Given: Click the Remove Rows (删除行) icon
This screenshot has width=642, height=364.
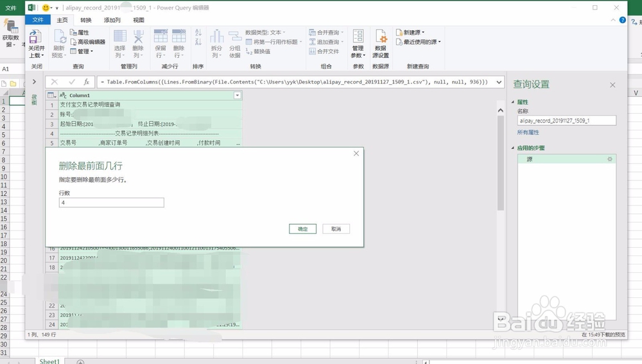Looking at the screenshot, I should [178, 36].
